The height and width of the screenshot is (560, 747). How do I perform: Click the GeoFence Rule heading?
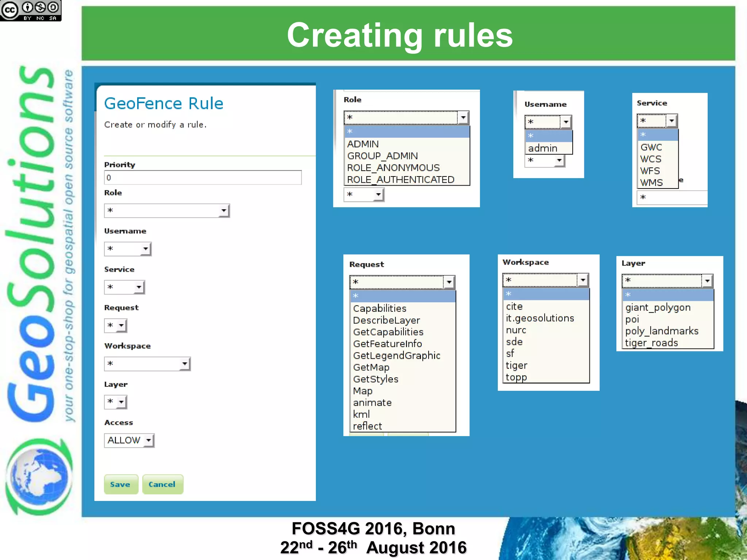pos(164,104)
